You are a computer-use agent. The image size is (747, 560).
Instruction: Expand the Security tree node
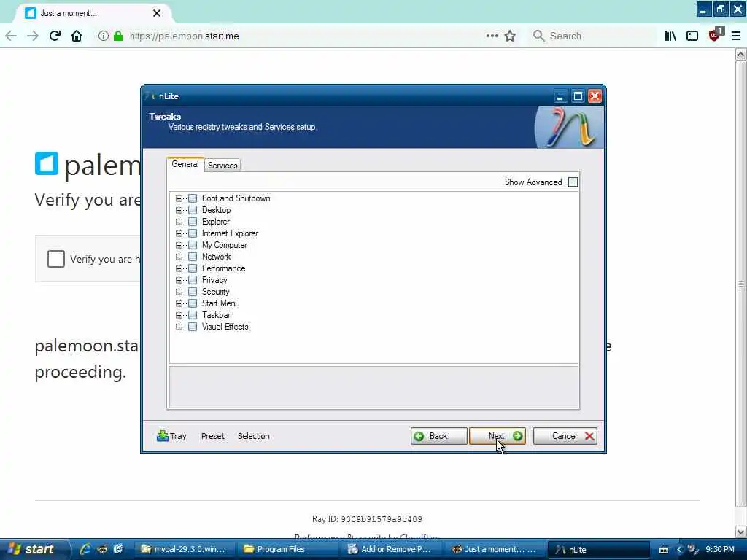pyautogui.click(x=179, y=292)
